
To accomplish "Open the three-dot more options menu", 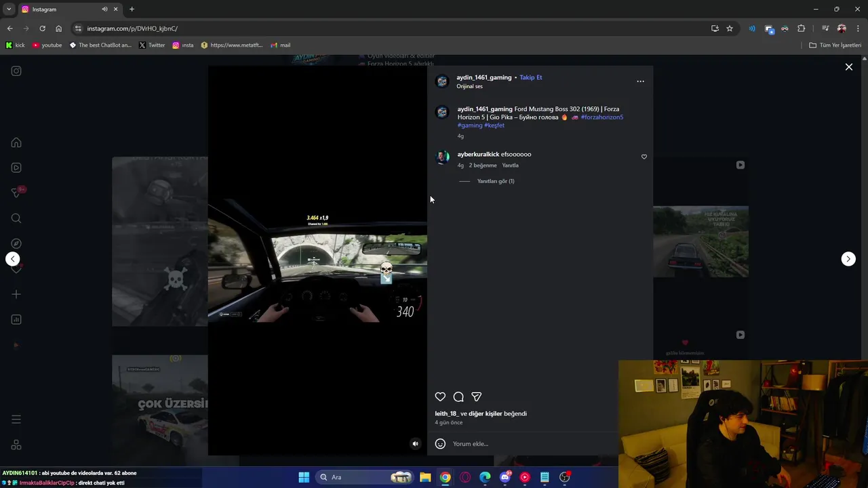I will coord(640,81).
